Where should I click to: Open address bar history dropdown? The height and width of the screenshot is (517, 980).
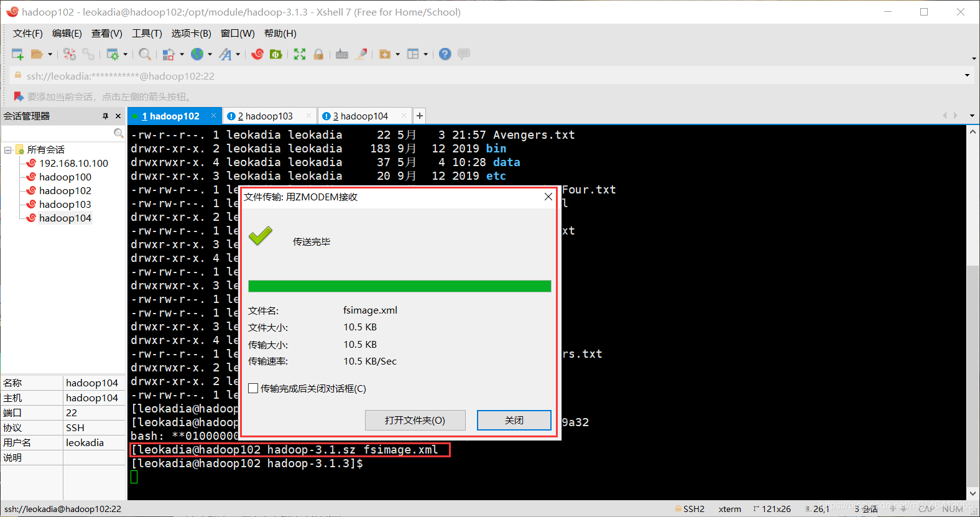pos(967,75)
